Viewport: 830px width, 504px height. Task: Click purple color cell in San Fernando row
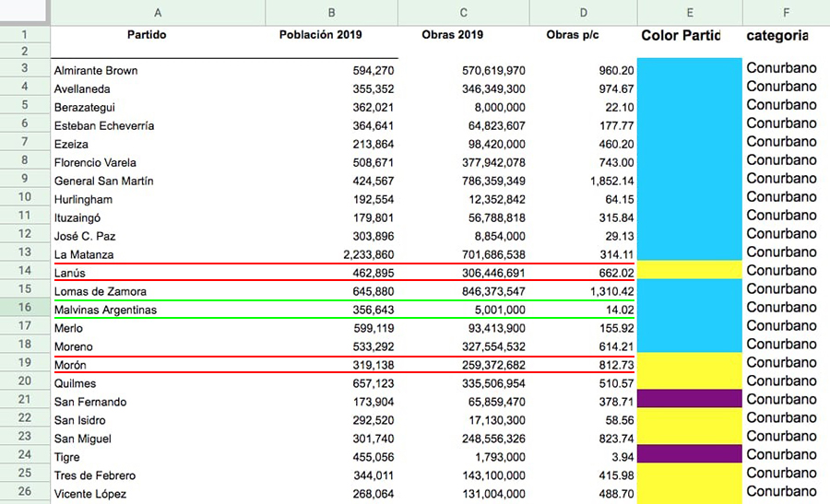689,399
